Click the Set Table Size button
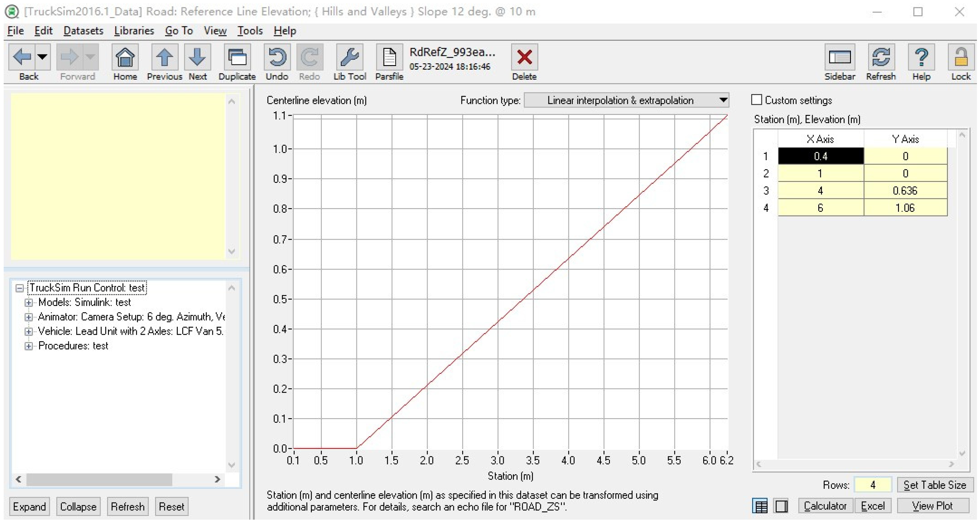The height and width of the screenshot is (523, 980). (934, 485)
